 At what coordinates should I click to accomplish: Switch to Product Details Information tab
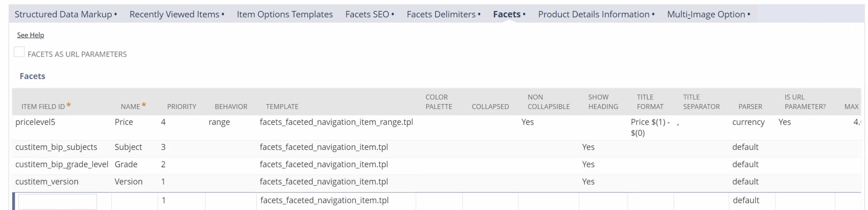pyautogui.click(x=596, y=14)
